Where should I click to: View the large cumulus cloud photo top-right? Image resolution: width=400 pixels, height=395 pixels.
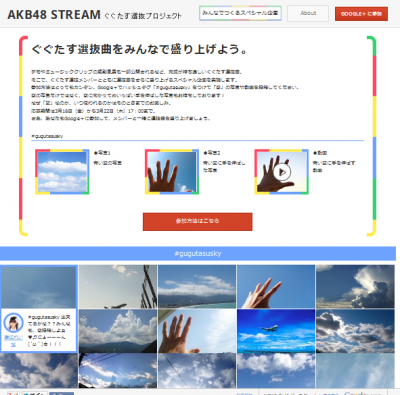(x=355, y=287)
